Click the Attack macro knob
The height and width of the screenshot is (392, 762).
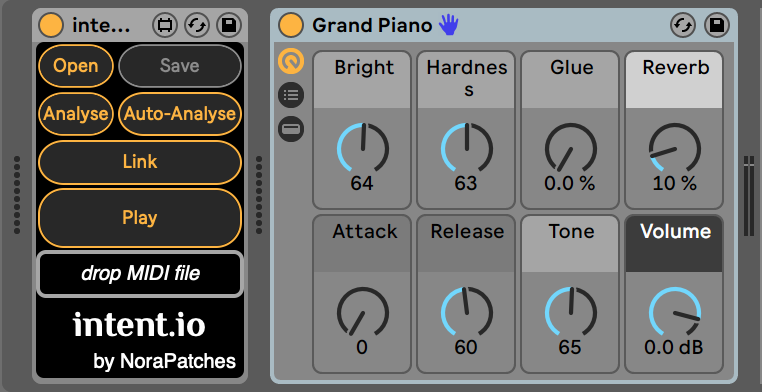coord(363,312)
